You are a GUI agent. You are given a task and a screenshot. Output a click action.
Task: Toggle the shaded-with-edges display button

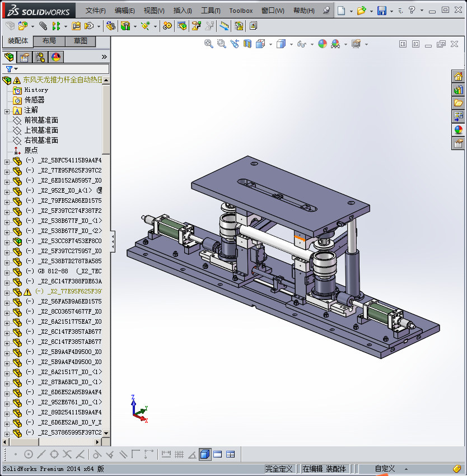(204, 454)
